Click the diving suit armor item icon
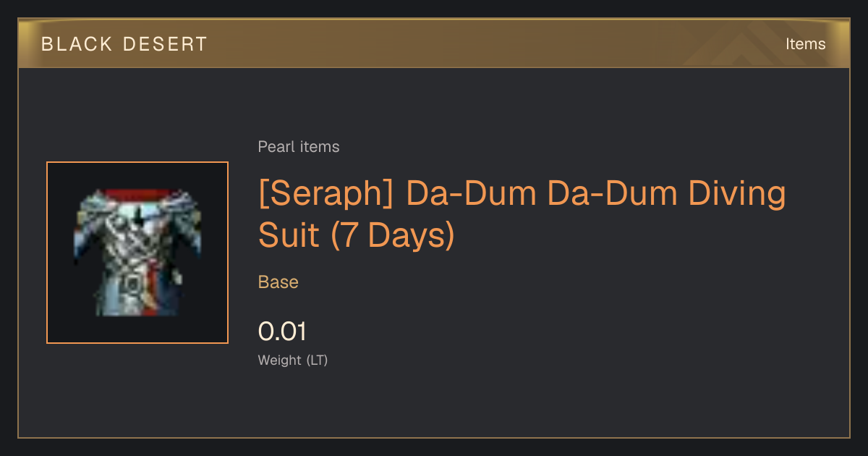This screenshot has width=868, height=456. [x=137, y=253]
